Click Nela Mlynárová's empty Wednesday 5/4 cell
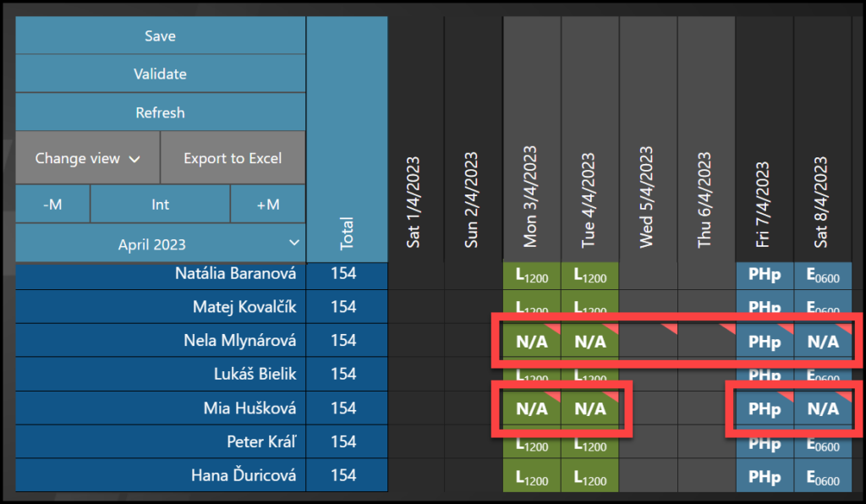Screen dimensions: 866x504 [648, 341]
